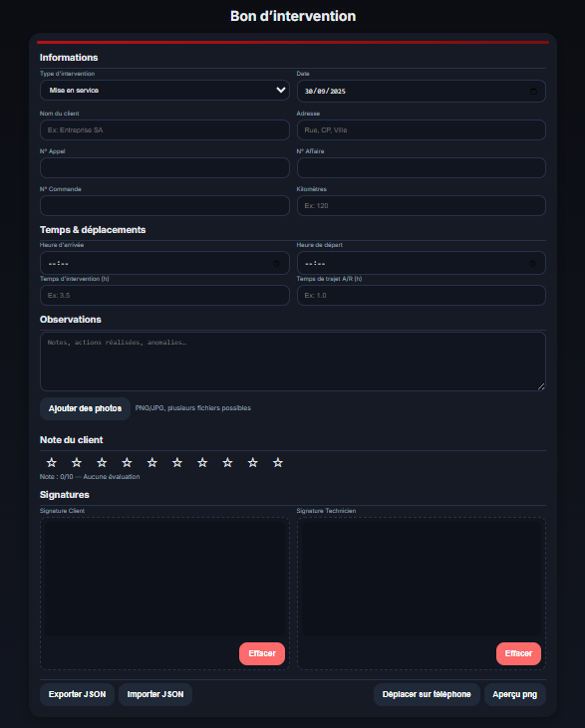Click the 'PNG/JPG, plusieurs fichiers possibles' hint

(192, 408)
